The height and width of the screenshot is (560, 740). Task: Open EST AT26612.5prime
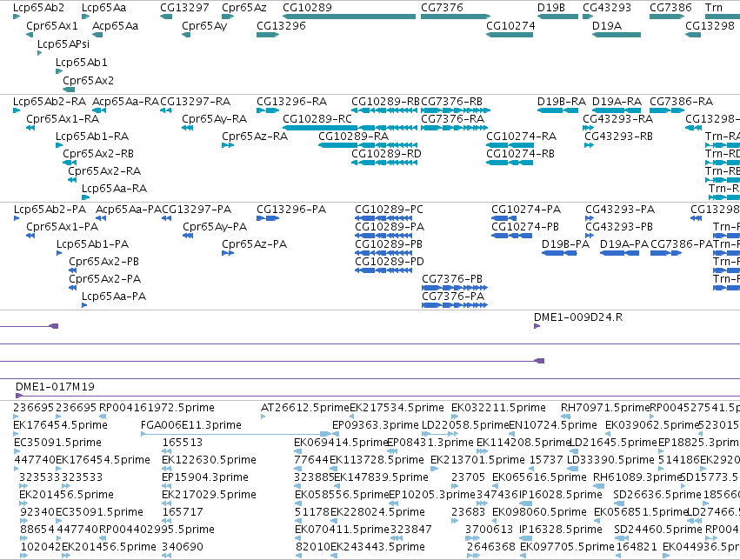click(x=263, y=417)
